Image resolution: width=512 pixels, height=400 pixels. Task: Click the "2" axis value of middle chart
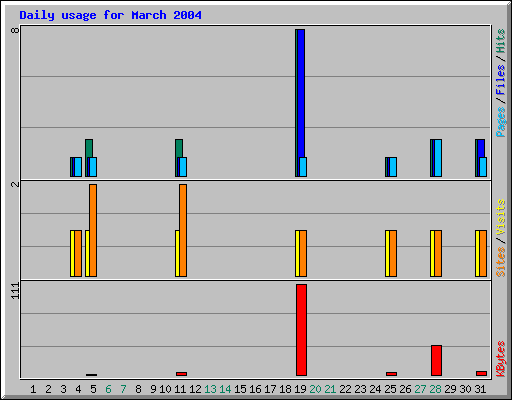click(15, 184)
